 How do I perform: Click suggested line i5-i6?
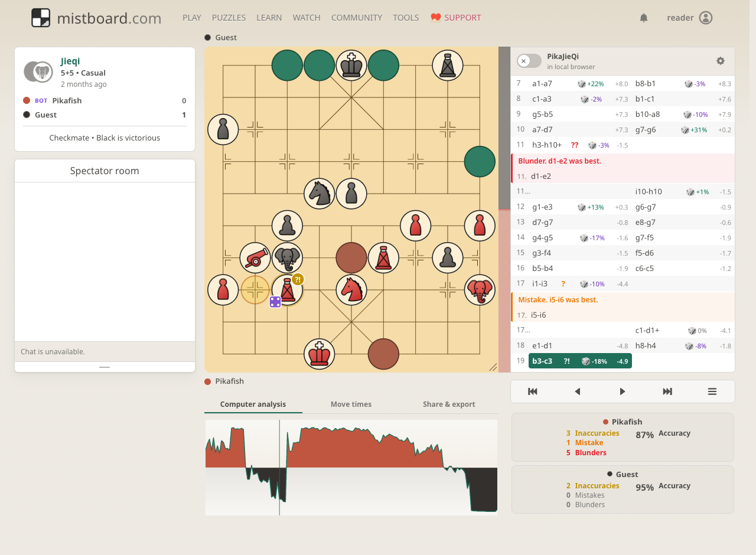point(538,315)
